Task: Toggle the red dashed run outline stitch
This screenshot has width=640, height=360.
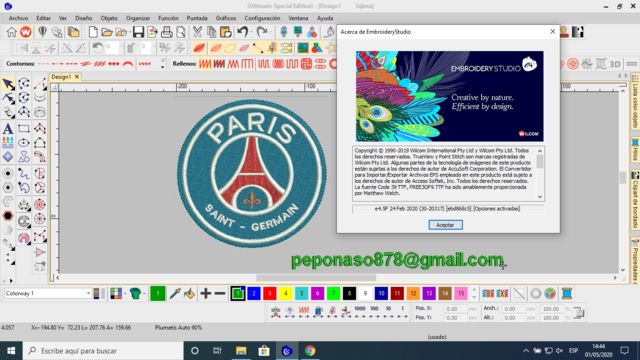Action: pos(44,64)
